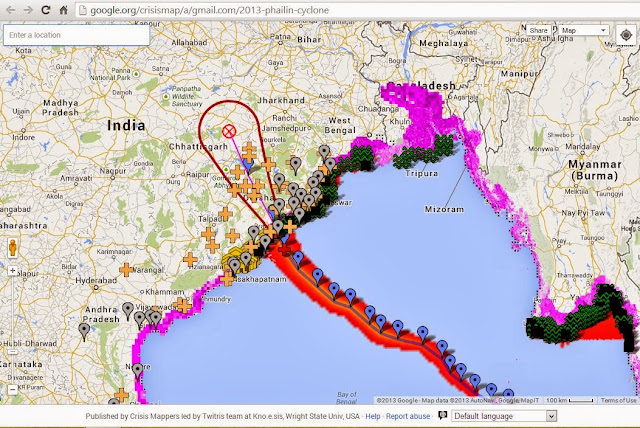The height and width of the screenshot is (428, 640).
Task: Center map using the my-location target icon
Action: point(626,35)
